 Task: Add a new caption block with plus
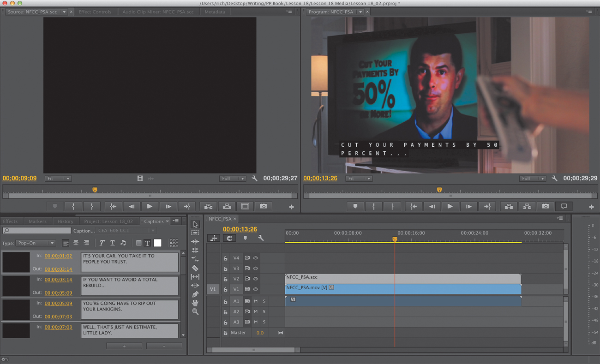pos(124,346)
